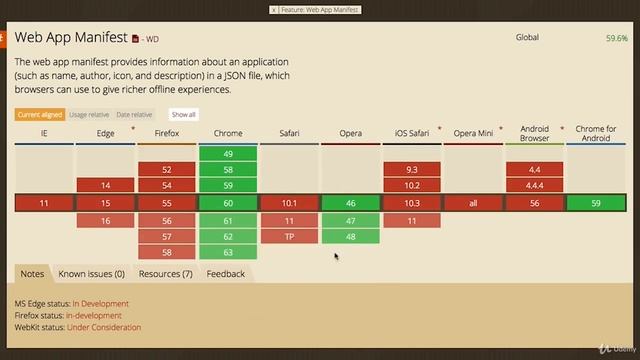
Task: Select the Chrome 63 version cell
Action: pyautogui.click(x=228, y=253)
